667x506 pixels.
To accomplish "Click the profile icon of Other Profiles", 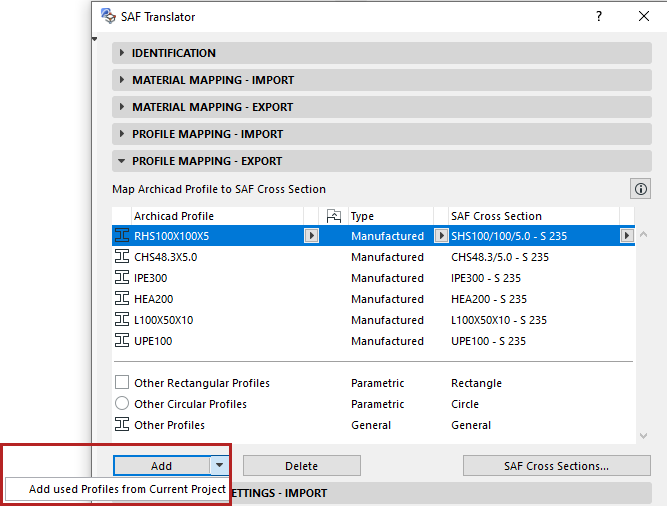I will click(x=122, y=424).
